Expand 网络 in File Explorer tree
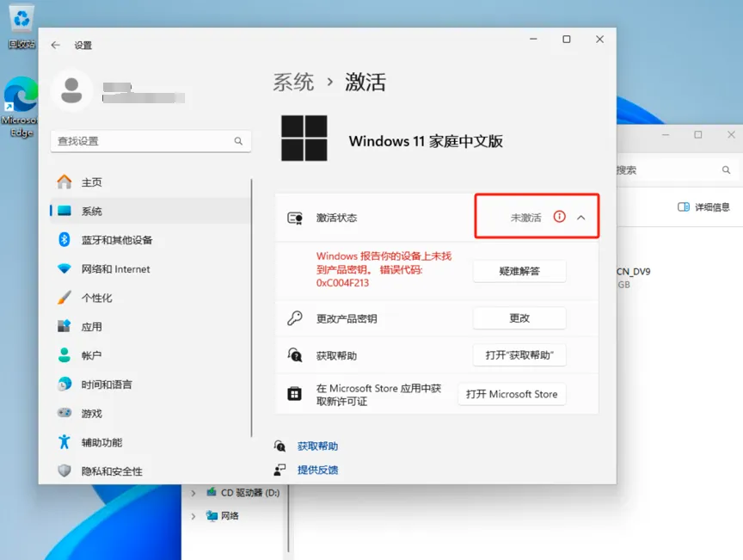 [193, 516]
